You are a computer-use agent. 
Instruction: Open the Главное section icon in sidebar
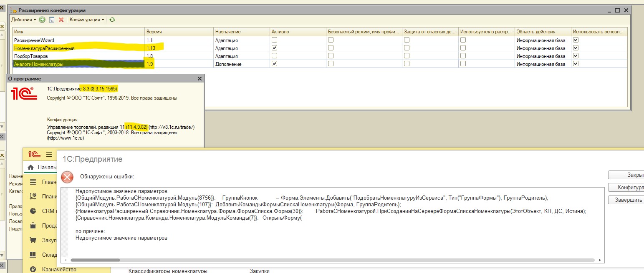[x=33, y=182]
